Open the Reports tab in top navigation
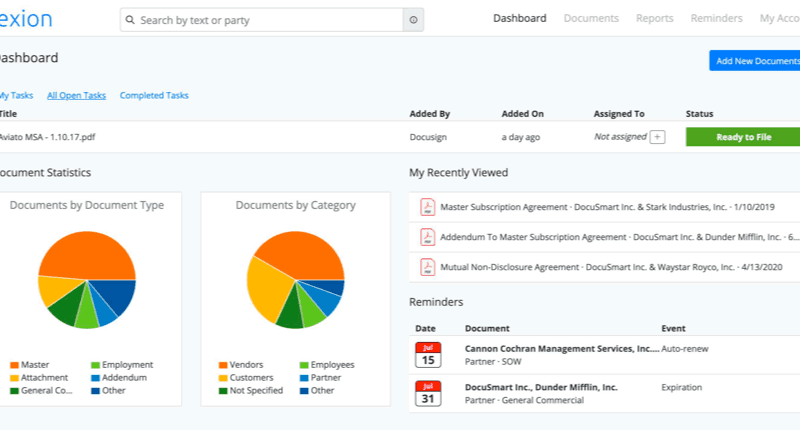The image size is (800, 430). pos(654,18)
